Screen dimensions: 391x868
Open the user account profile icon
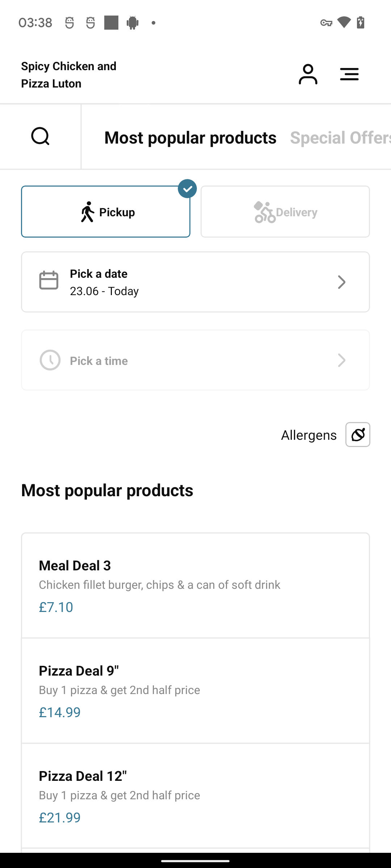click(x=308, y=75)
